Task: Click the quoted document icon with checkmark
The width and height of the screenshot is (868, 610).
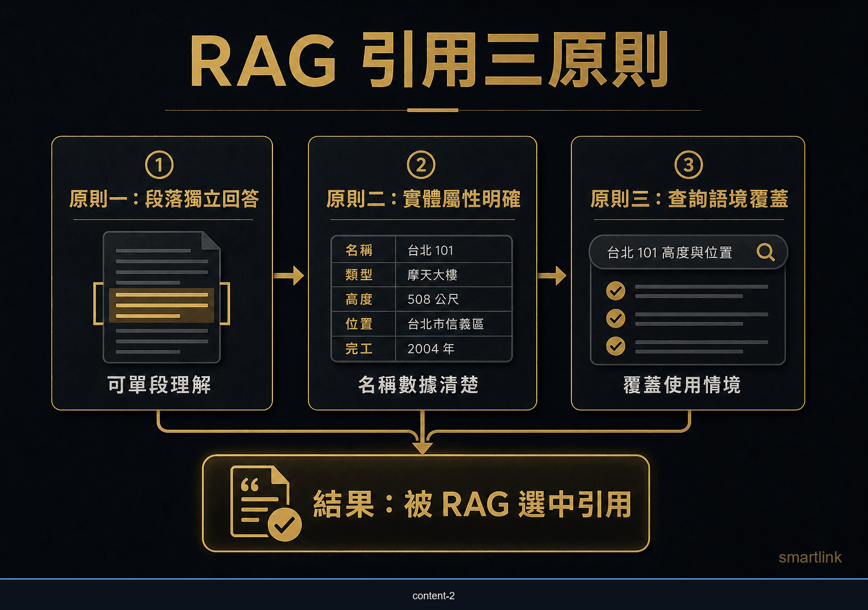Action: 266,503
